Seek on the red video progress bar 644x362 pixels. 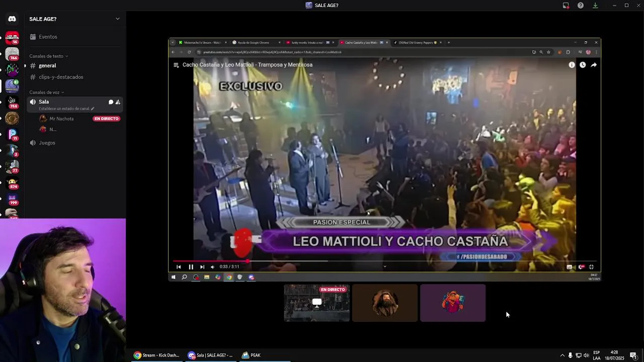coord(385,261)
